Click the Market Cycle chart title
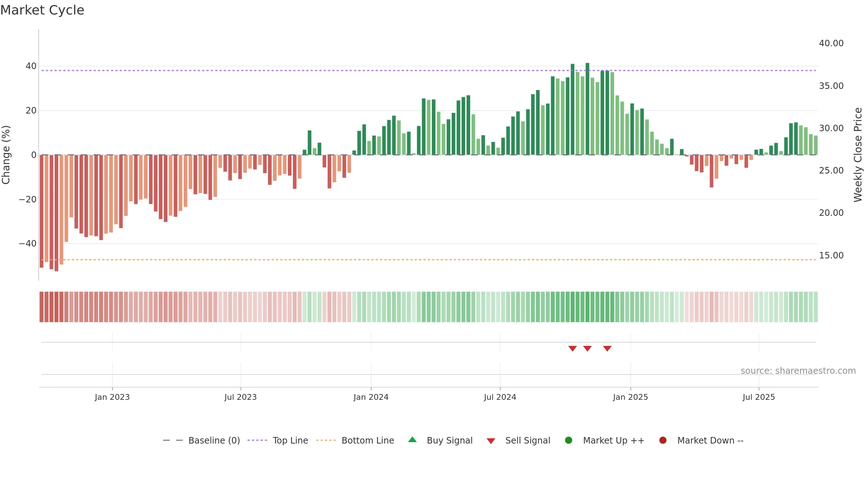This screenshot has width=868, height=488. (x=42, y=10)
